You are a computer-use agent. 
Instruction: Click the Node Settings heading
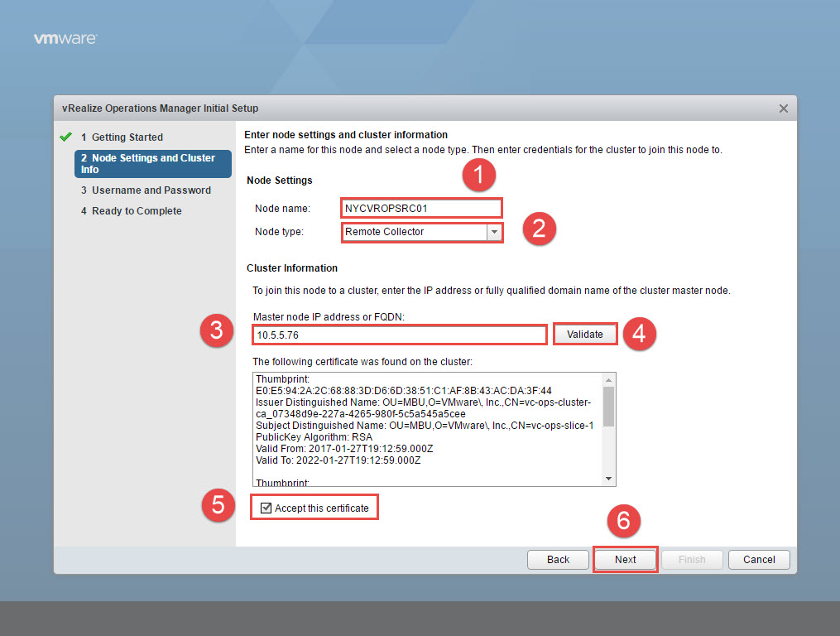coord(279,181)
